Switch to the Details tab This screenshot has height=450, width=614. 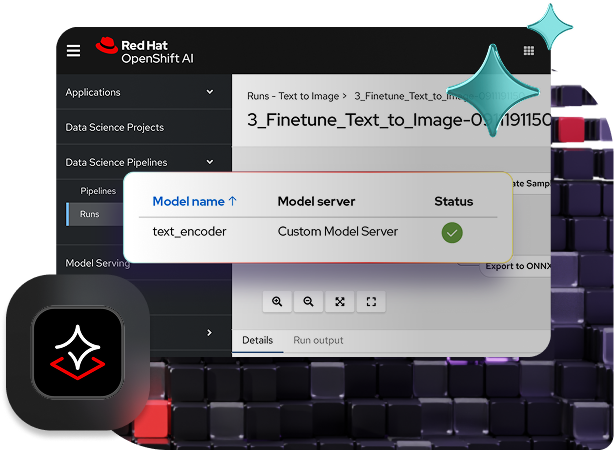tap(257, 340)
